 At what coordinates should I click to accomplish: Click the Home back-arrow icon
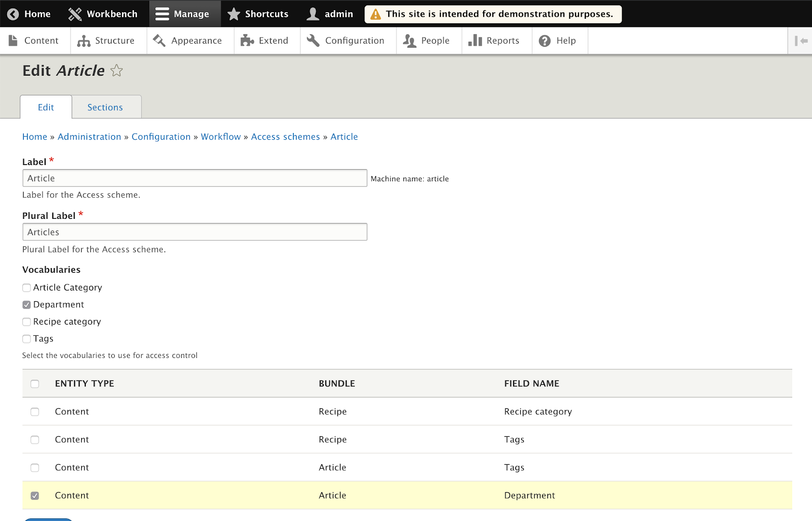pyautogui.click(x=13, y=14)
